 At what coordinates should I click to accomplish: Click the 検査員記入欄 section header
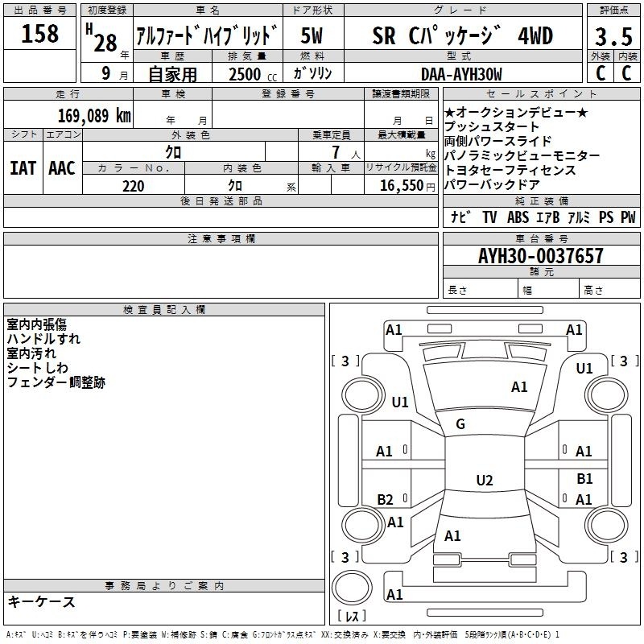[x=164, y=309]
